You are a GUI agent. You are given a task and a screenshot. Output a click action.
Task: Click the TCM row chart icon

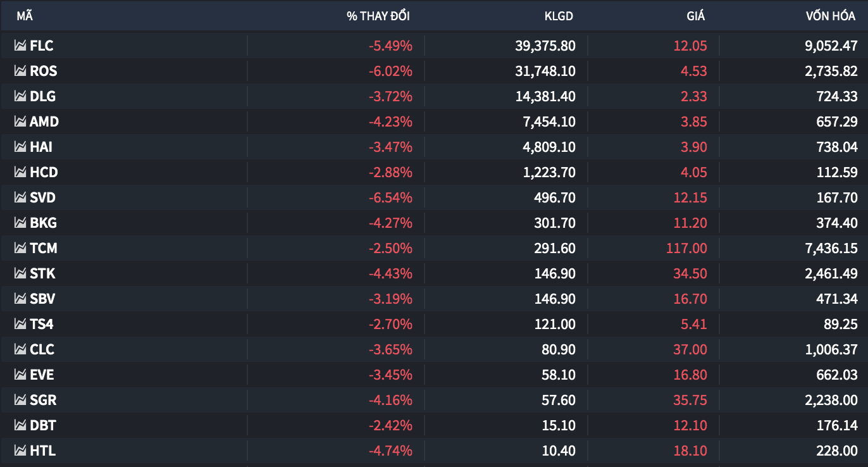(20, 248)
